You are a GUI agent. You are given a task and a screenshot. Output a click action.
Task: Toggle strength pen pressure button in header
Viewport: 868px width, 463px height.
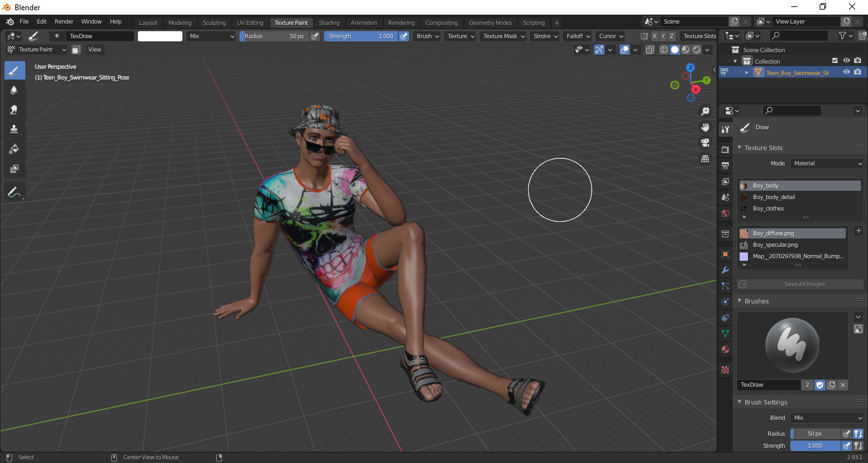coord(404,36)
